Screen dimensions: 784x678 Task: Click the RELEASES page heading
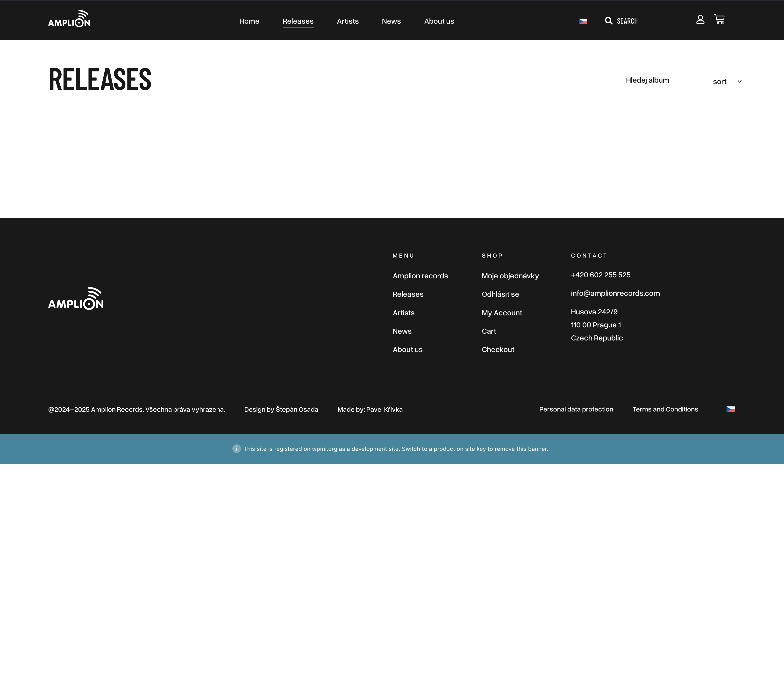click(100, 79)
